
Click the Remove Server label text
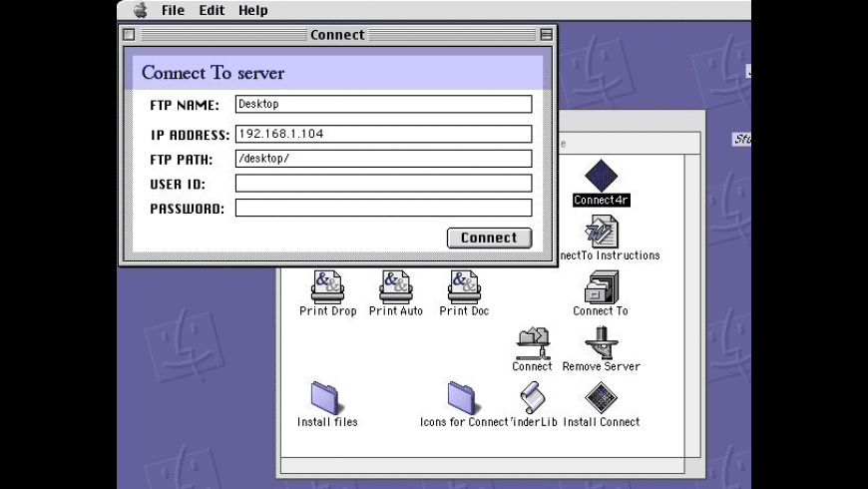(602, 366)
